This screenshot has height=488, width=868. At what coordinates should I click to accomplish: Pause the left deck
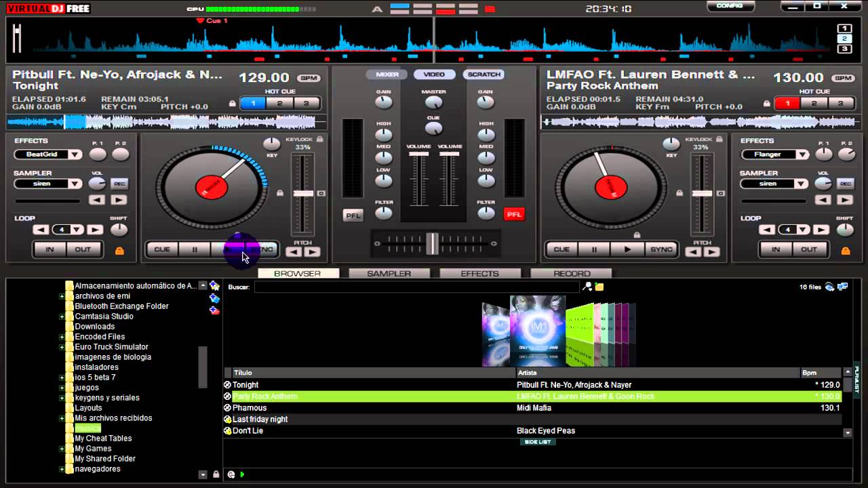pos(195,249)
